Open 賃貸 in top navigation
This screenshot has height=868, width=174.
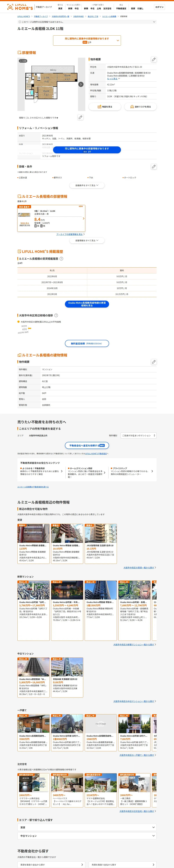60,8
